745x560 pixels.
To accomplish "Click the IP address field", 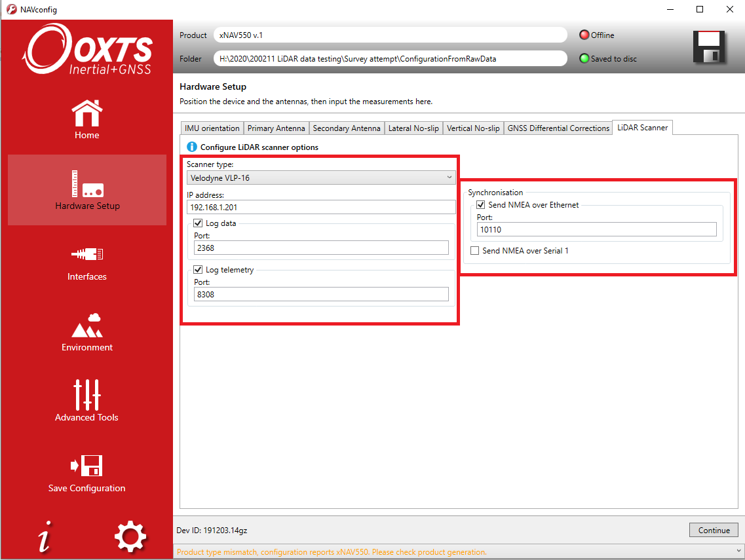I will click(321, 207).
